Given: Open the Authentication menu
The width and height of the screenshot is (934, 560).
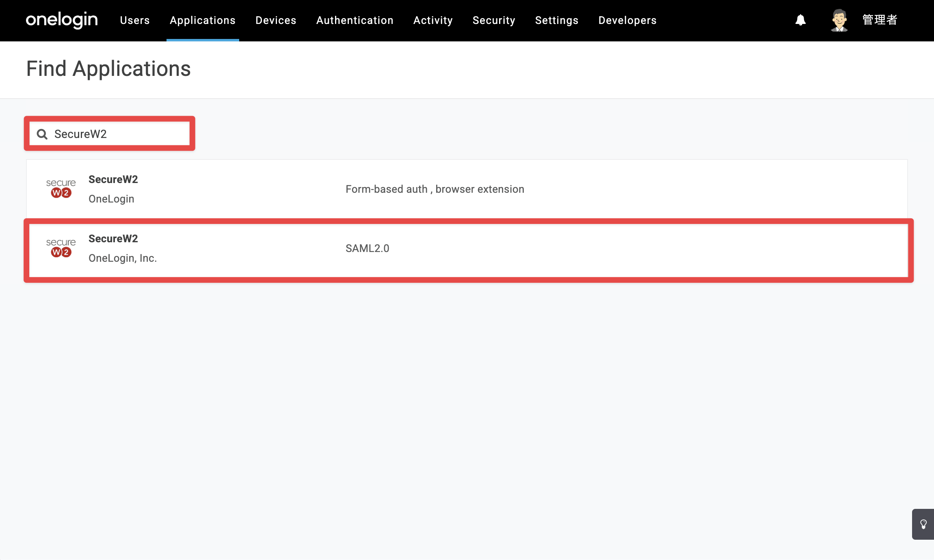Looking at the screenshot, I should click(355, 20).
